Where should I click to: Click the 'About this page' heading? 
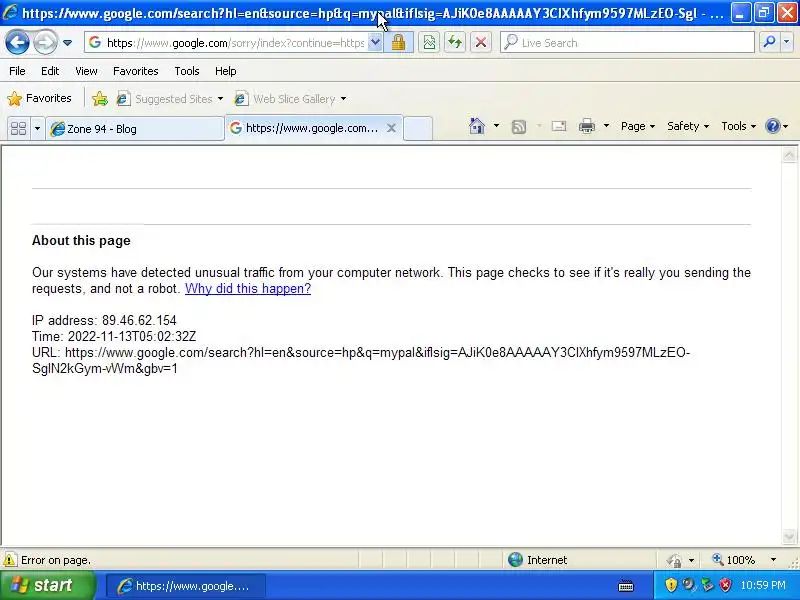(x=81, y=241)
